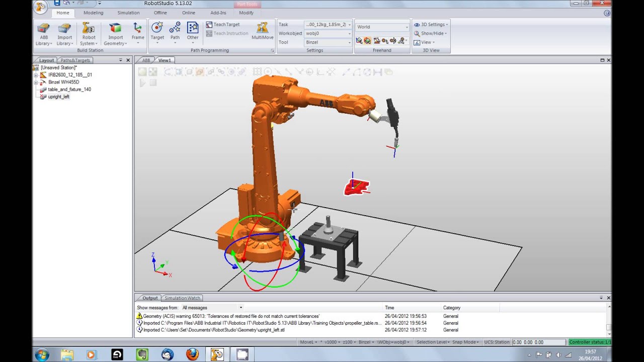Click the Teach Target button

[x=222, y=25]
